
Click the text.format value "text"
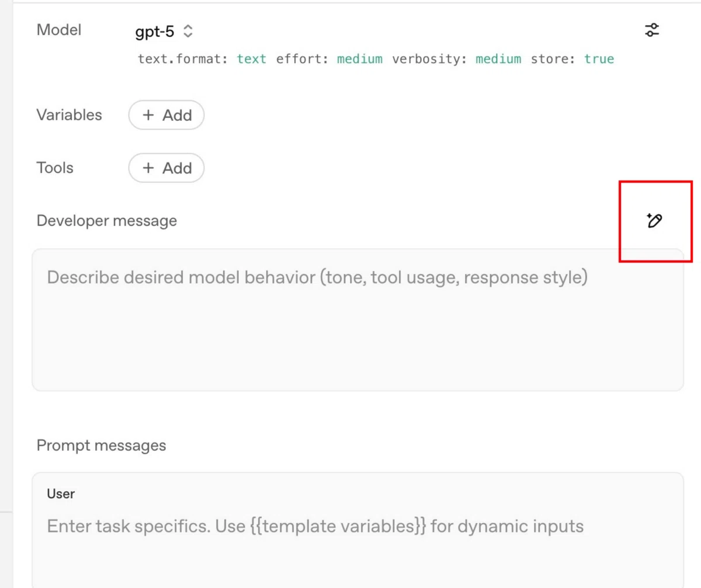pos(252,59)
